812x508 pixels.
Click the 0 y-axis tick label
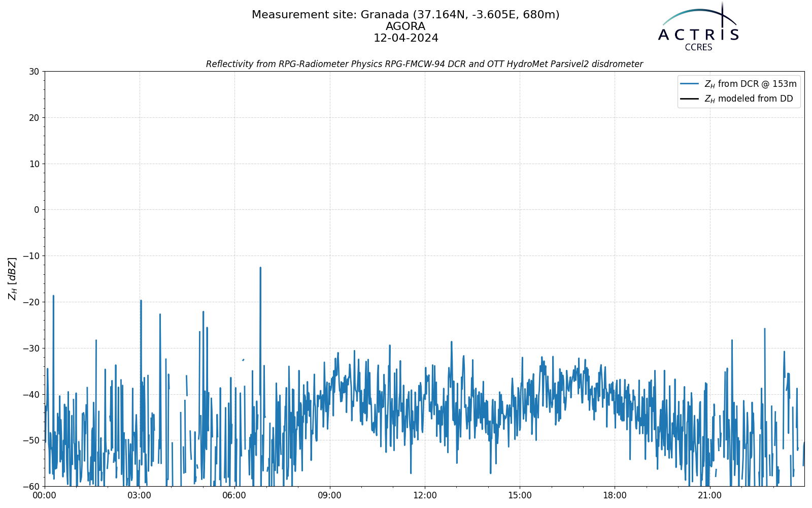coord(37,210)
